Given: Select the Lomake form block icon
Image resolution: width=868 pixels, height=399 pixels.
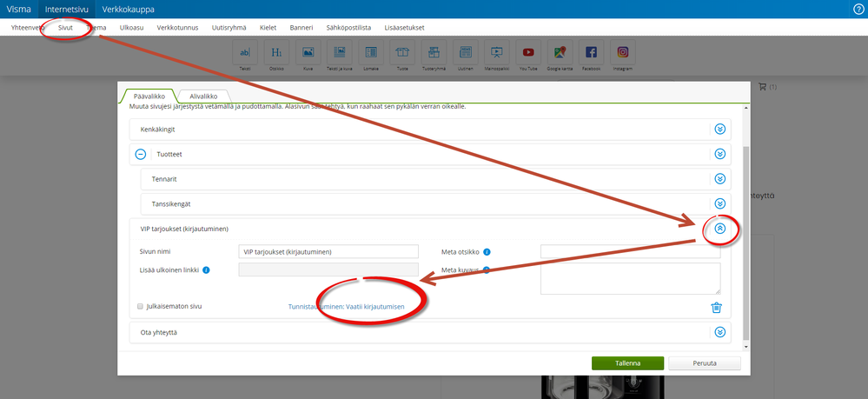Looking at the screenshot, I should click(x=371, y=52).
